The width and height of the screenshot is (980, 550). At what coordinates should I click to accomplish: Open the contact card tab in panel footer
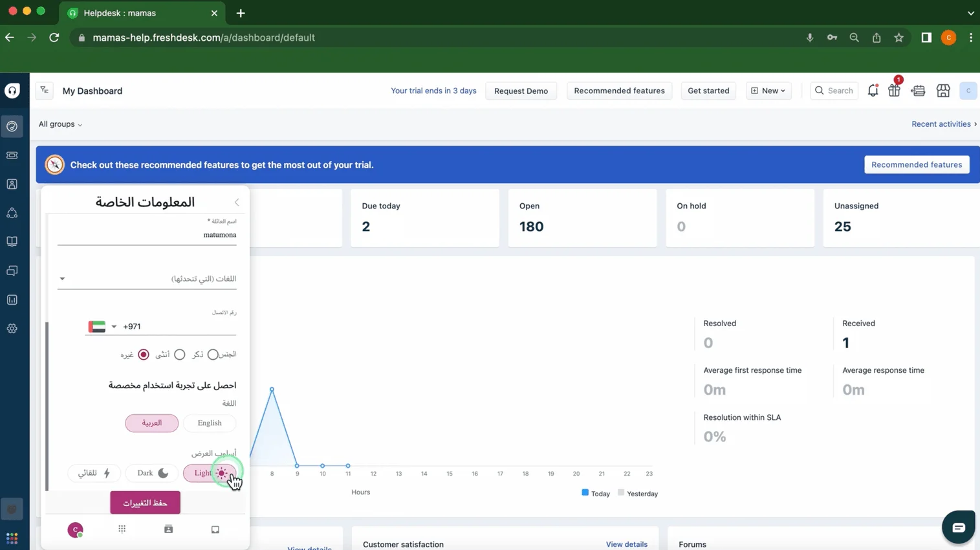click(169, 529)
